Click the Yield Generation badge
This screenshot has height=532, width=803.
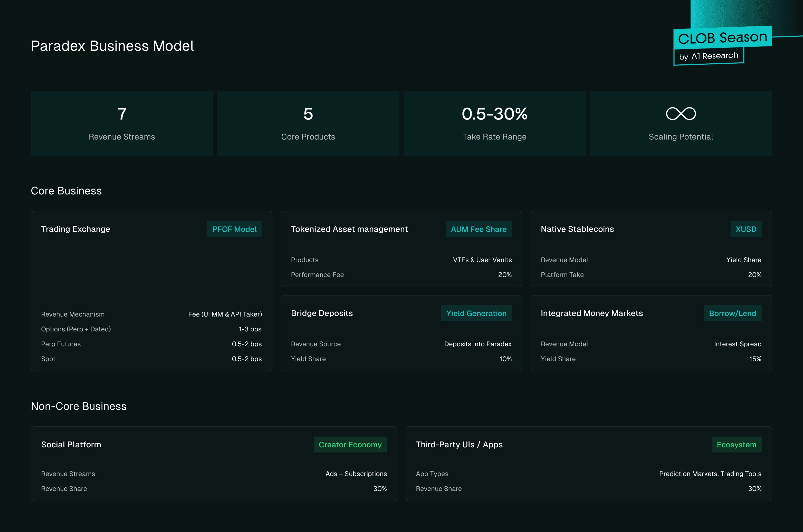point(476,313)
